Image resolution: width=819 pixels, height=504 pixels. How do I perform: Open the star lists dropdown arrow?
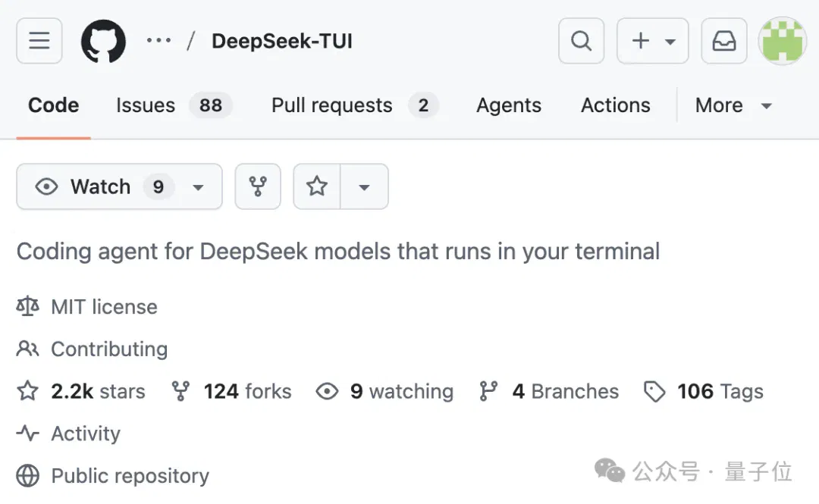[x=365, y=186]
